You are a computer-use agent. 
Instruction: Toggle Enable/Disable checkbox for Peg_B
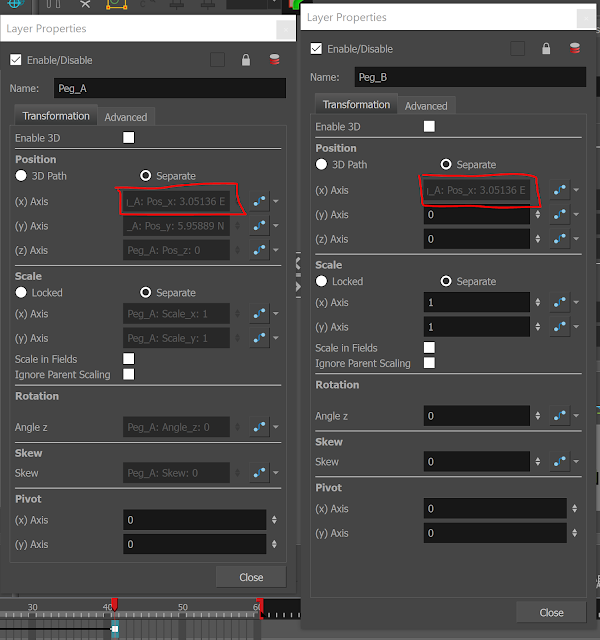click(316, 49)
